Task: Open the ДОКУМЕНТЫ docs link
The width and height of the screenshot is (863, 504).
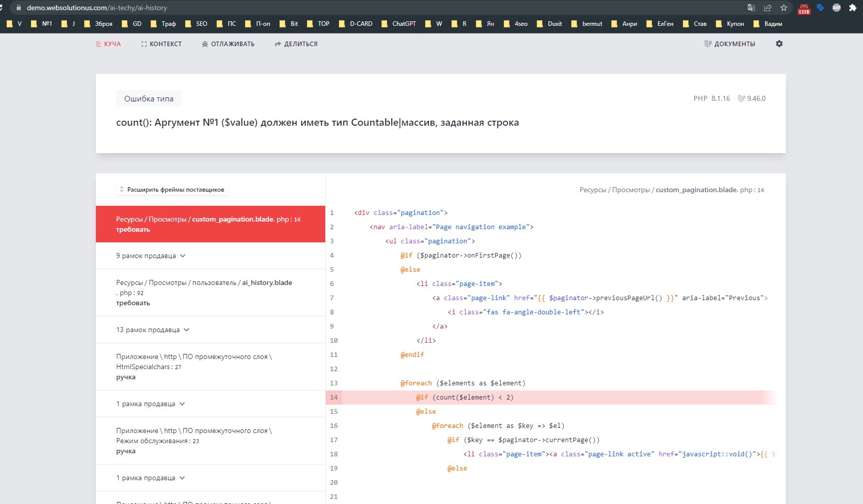Action: point(730,44)
